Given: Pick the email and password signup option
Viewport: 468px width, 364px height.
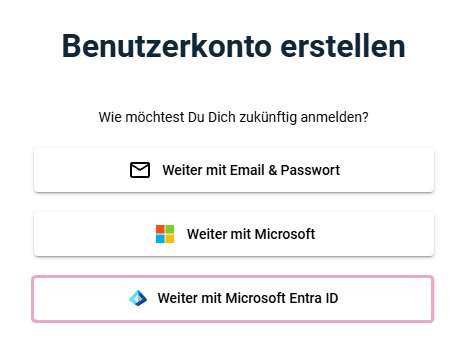Looking at the screenshot, I should [234, 170].
